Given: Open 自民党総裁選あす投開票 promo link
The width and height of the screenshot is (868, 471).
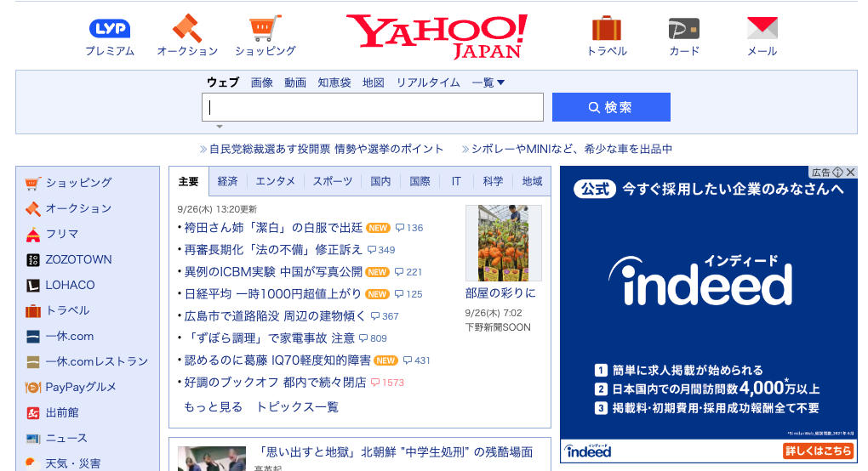Looking at the screenshot, I should pos(326,149).
